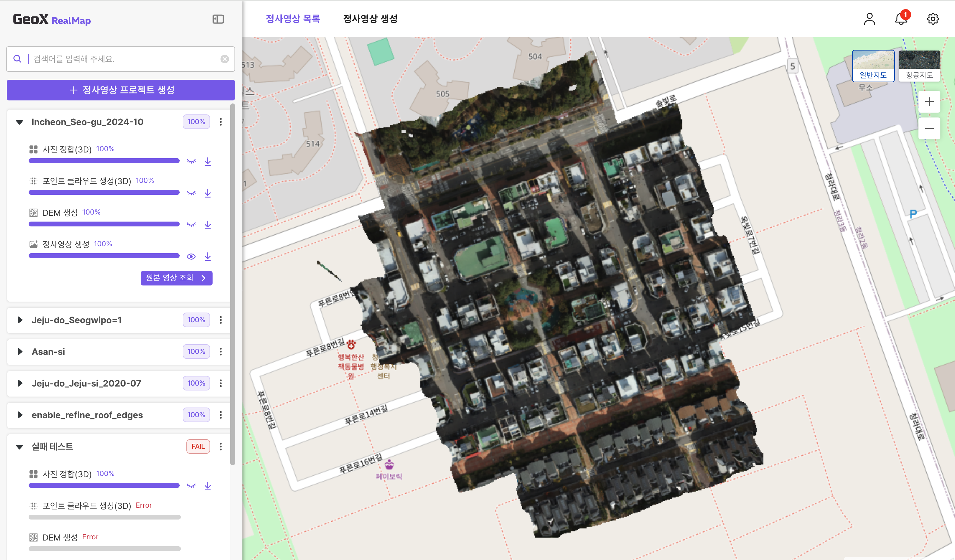Switch basemap to 항공지도

pyautogui.click(x=919, y=66)
